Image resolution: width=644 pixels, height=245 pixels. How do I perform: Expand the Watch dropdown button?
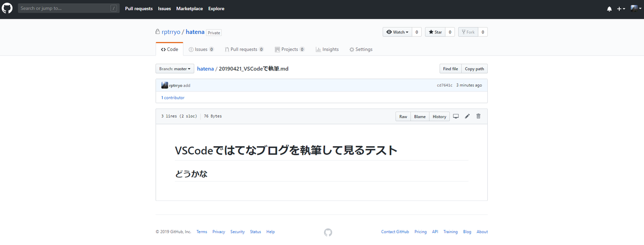[x=397, y=32]
